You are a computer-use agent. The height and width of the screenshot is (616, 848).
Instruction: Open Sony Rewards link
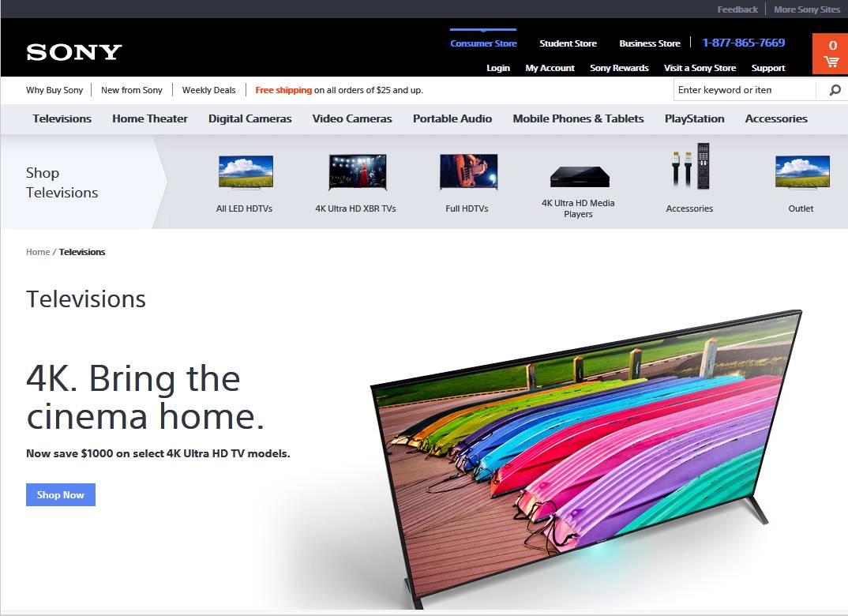coord(619,68)
